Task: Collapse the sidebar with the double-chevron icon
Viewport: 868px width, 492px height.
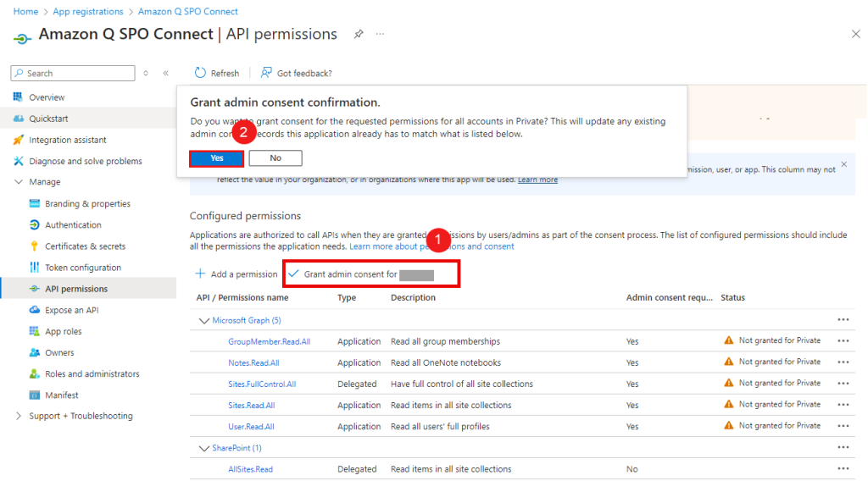Action: pos(165,73)
